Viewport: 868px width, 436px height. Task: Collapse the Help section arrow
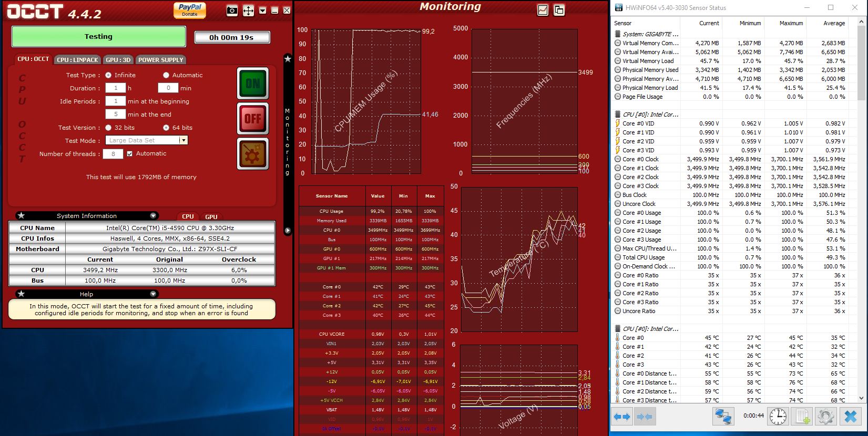[x=153, y=294]
